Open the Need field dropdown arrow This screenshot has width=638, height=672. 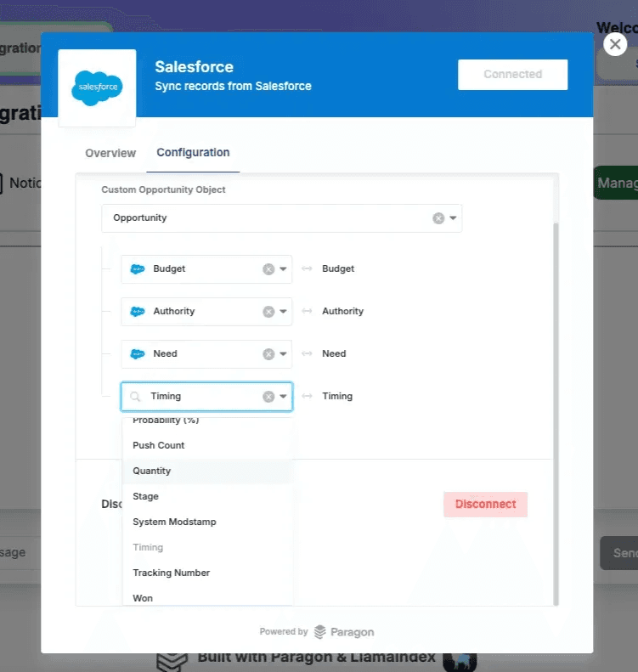pos(284,354)
